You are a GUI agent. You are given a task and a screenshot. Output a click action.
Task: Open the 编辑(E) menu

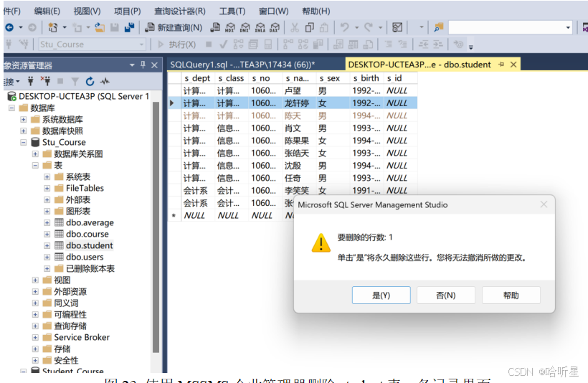47,11
